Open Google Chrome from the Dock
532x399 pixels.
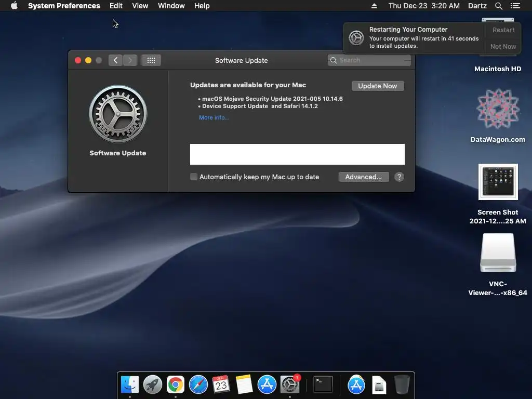pos(176,384)
